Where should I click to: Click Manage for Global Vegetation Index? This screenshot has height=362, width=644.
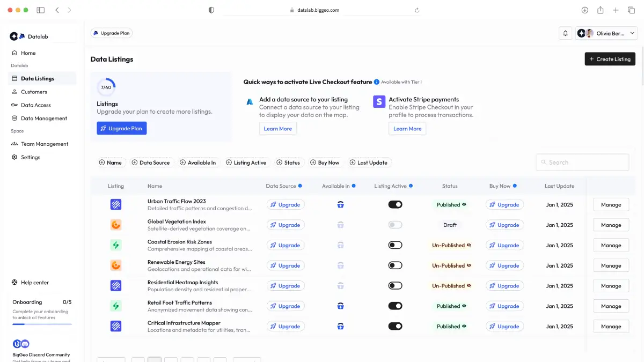click(611, 225)
